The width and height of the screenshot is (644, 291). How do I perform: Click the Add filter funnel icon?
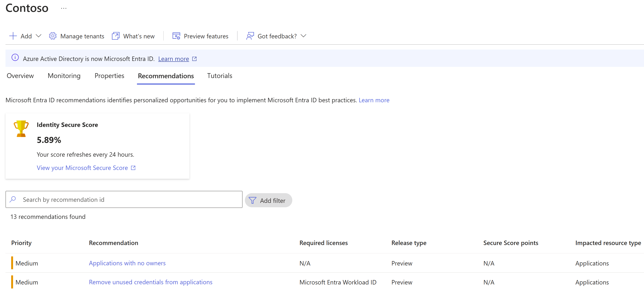[252, 200]
